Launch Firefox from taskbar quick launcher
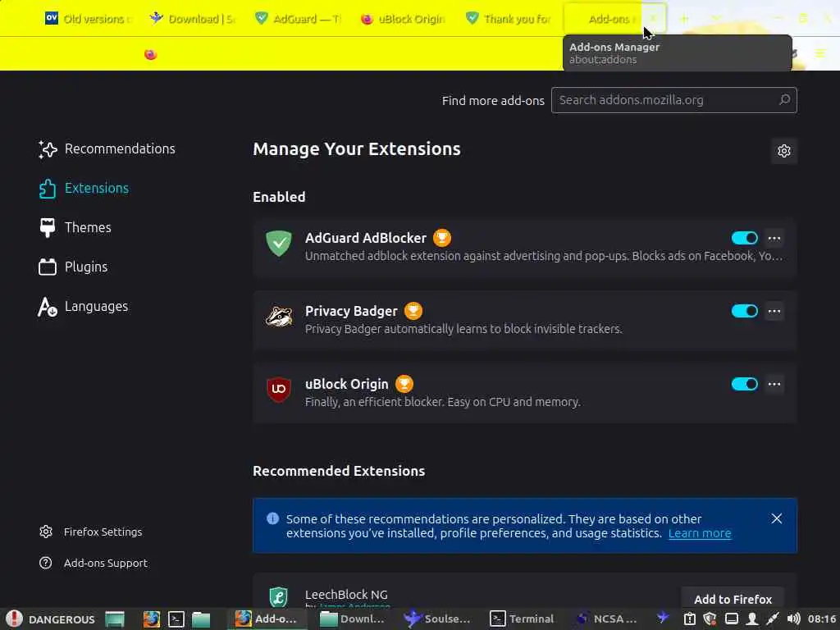840x630 pixels. tap(152, 619)
